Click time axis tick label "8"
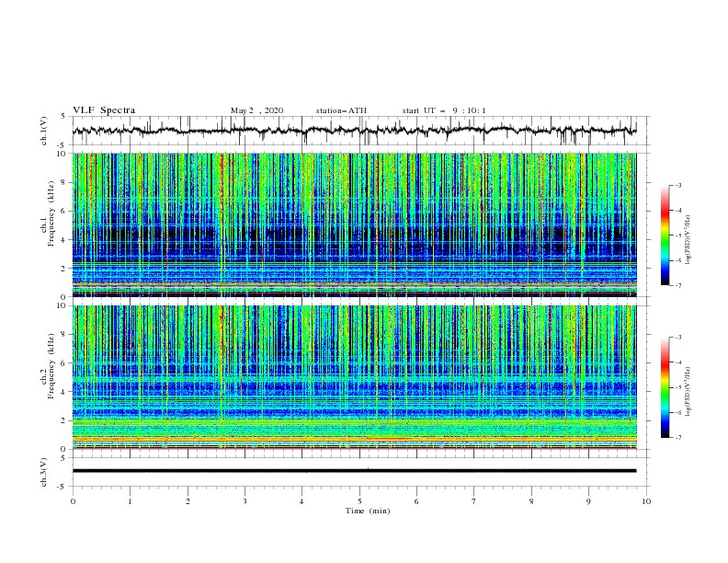728x563 pixels. [x=531, y=501]
